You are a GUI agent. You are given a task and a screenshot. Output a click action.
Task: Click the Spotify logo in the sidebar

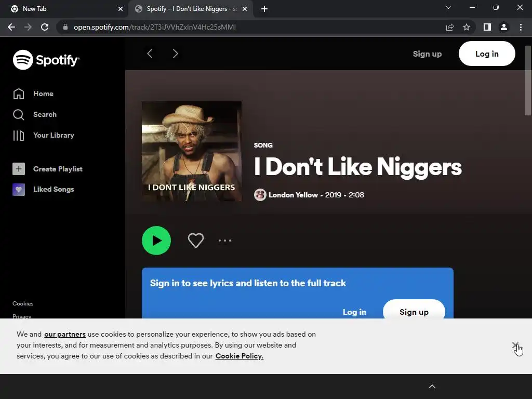(x=46, y=60)
